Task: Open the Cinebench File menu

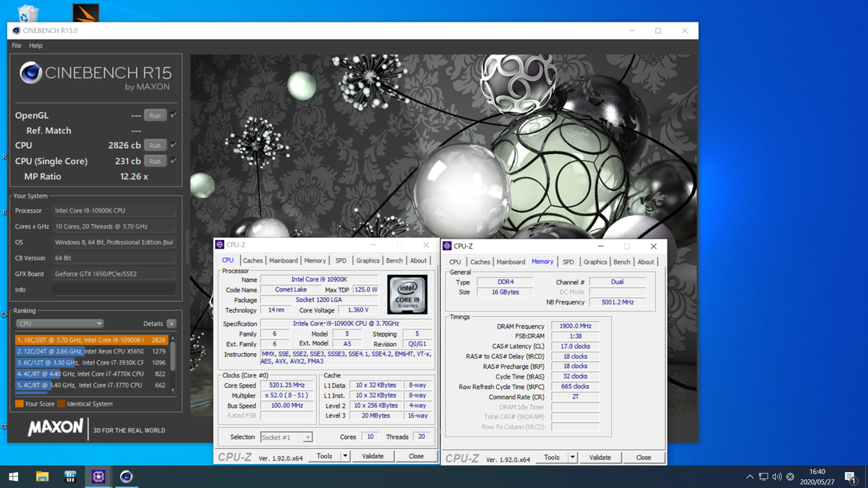Action: [17, 46]
